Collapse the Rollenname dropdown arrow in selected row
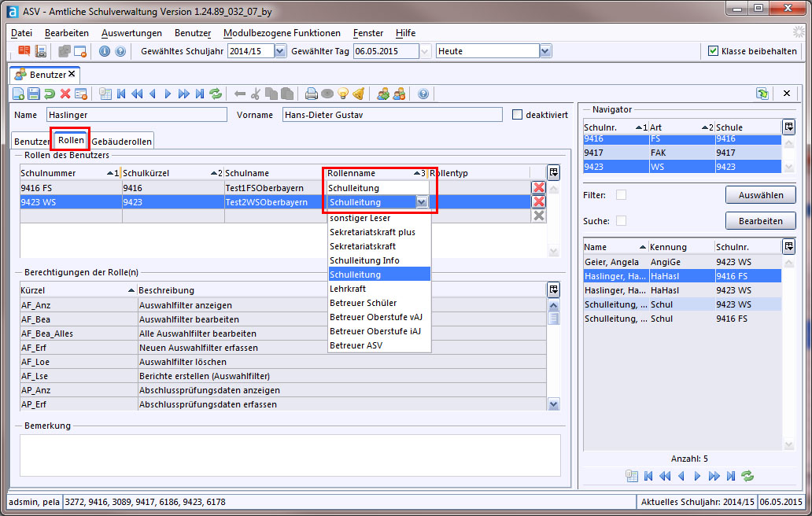Screen dimensions: 812x516 (x=422, y=202)
